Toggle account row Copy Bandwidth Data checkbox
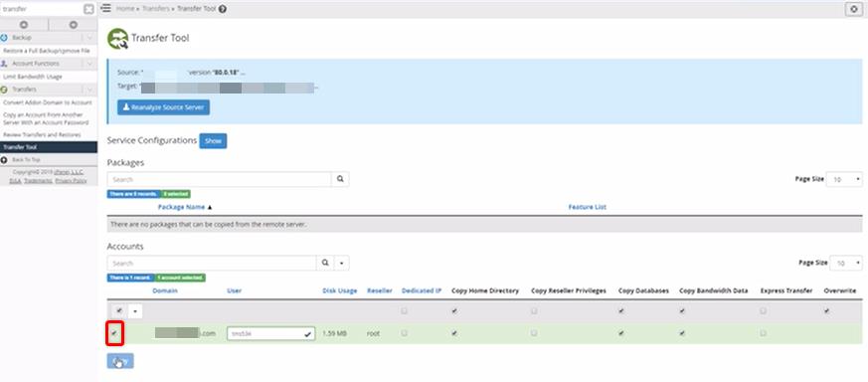This screenshot has width=868, height=382. coord(682,333)
